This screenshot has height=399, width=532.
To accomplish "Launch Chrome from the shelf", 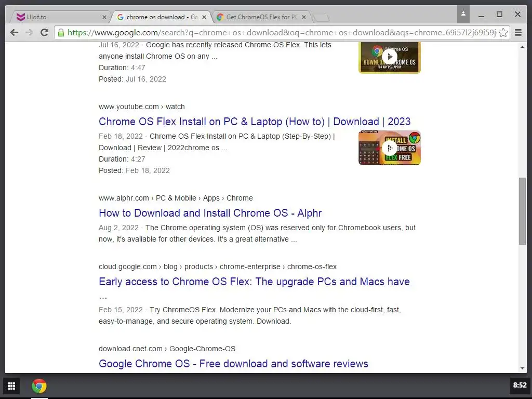I will pos(39,386).
